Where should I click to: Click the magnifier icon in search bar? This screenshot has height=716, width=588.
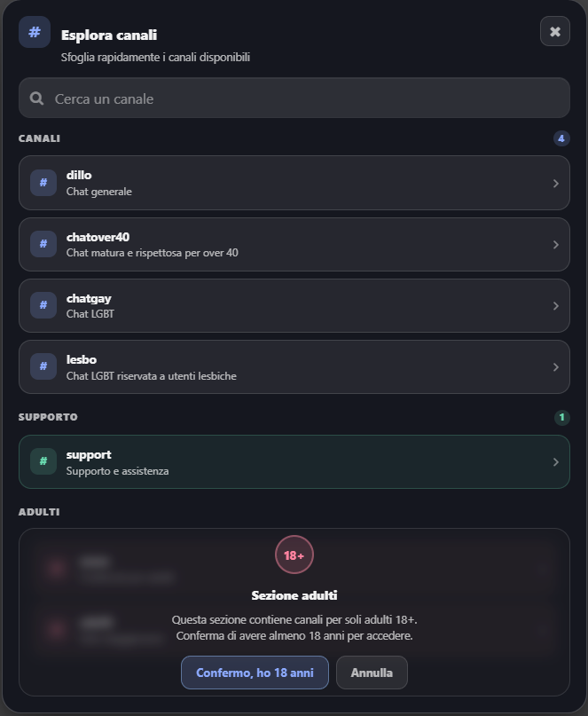click(37, 98)
